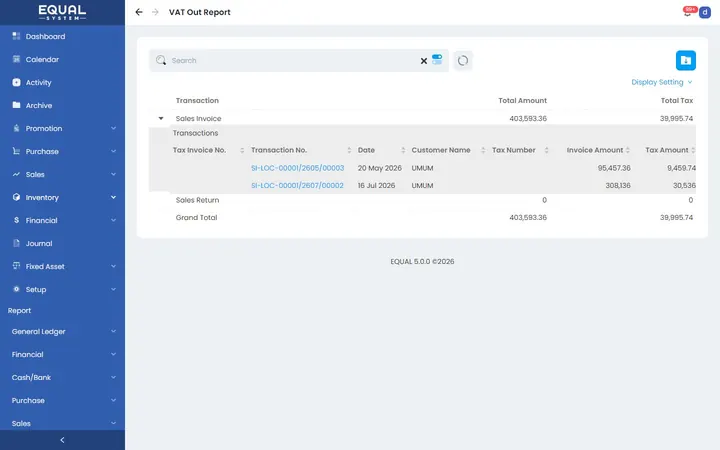
Task: Select invoice amount 95,457.36
Action: (x=614, y=168)
